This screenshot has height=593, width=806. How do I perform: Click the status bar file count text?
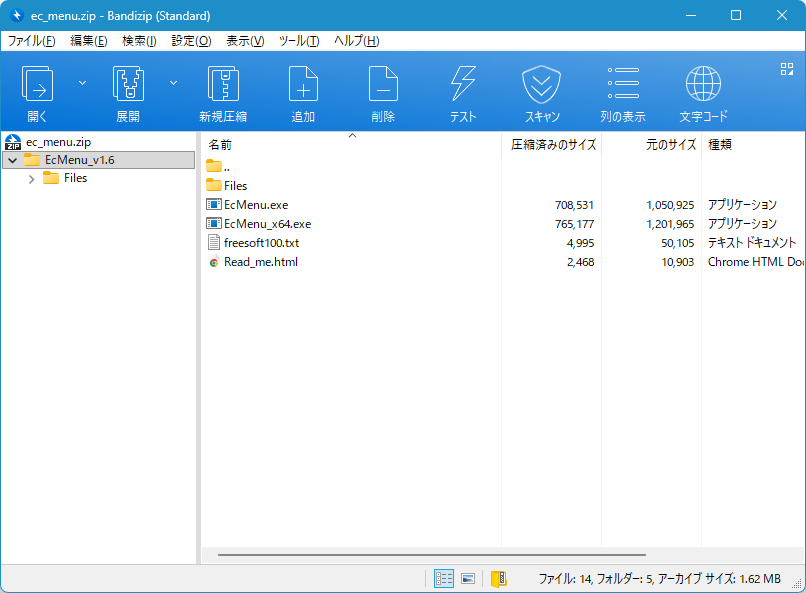pyautogui.click(x=660, y=579)
